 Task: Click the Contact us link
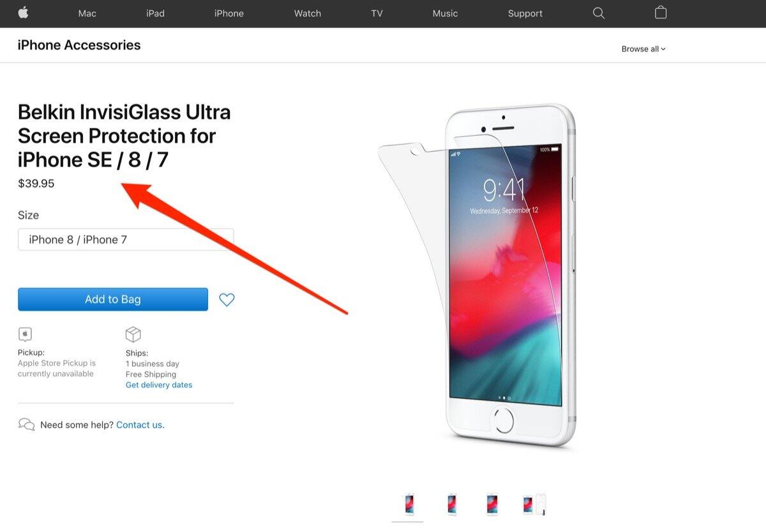pyautogui.click(x=140, y=425)
